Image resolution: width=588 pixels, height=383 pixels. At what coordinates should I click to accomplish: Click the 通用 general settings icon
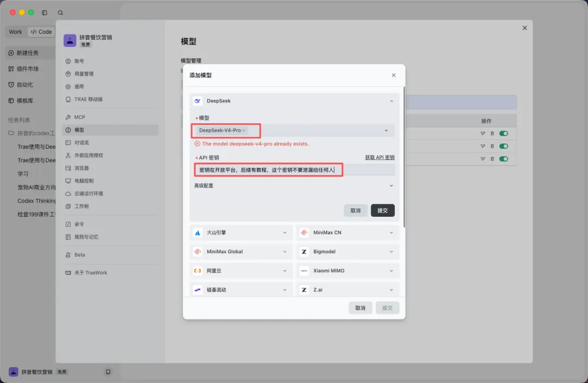68,87
